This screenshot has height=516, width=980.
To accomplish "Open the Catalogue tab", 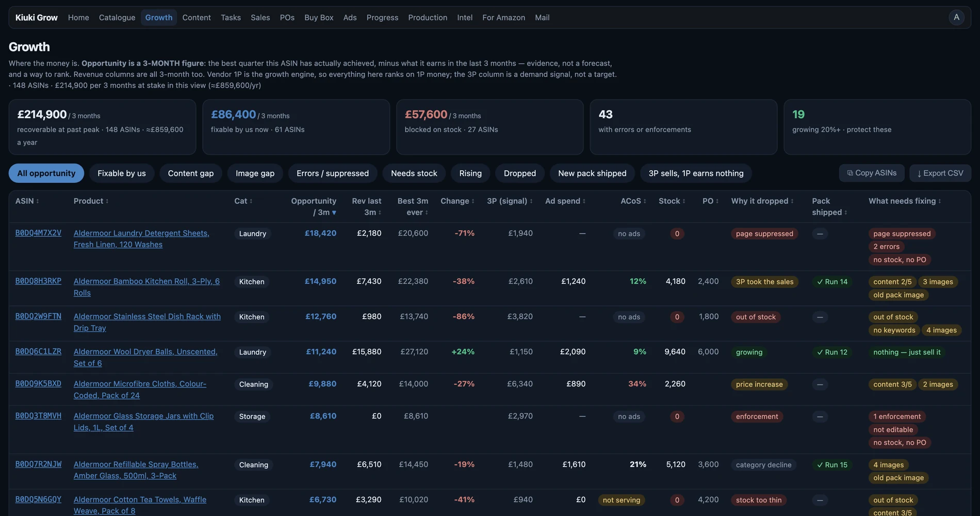I will point(117,18).
